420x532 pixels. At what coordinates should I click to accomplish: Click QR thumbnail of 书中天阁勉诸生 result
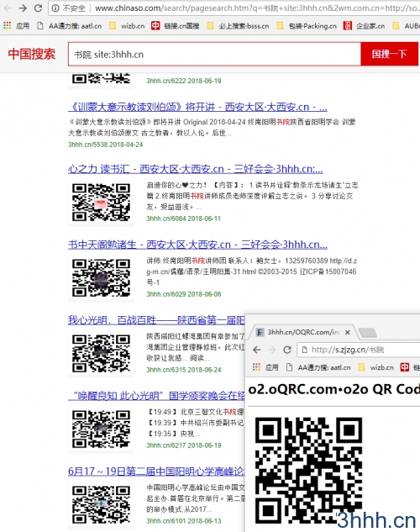coord(101,278)
